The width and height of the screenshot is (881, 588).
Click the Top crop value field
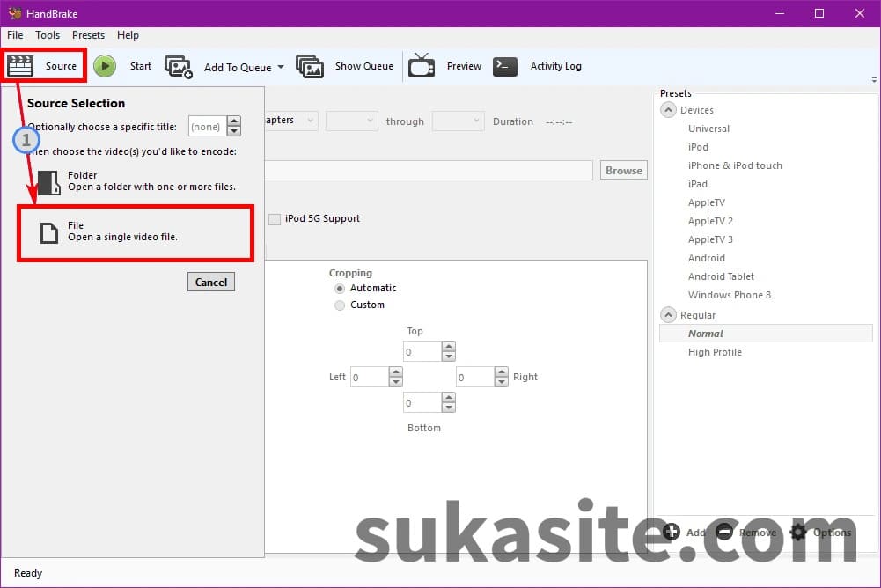click(x=422, y=351)
